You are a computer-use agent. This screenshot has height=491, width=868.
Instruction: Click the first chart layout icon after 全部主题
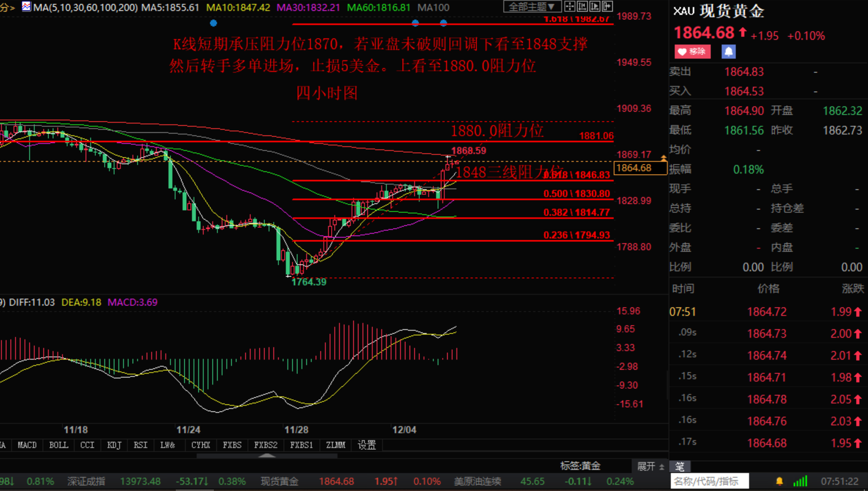[x=570, y=6]
